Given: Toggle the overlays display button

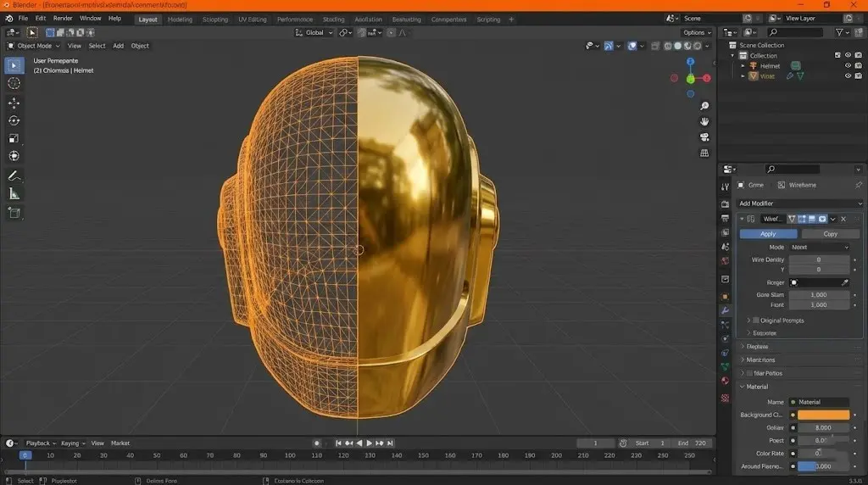Looking at the screenshot, I should coord(632,46).
